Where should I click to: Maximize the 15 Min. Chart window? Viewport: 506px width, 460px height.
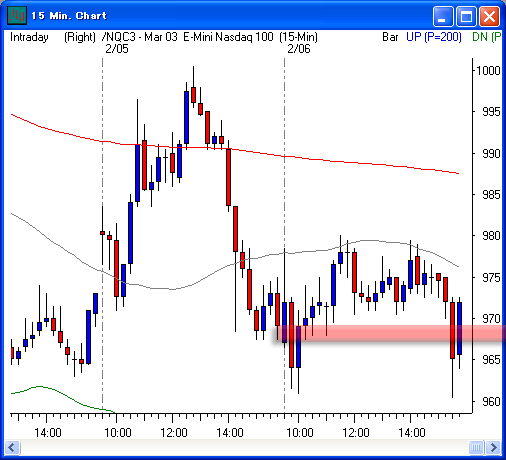tap(466, 16)
